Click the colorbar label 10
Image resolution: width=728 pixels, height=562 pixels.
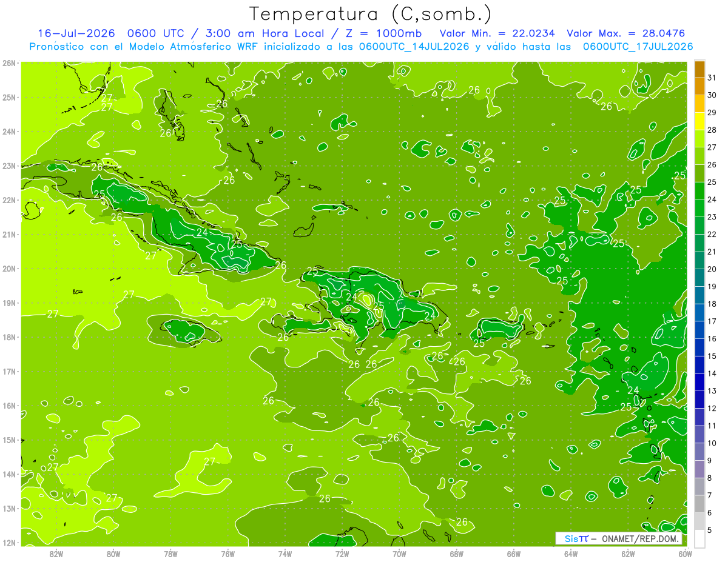[712, 443]
